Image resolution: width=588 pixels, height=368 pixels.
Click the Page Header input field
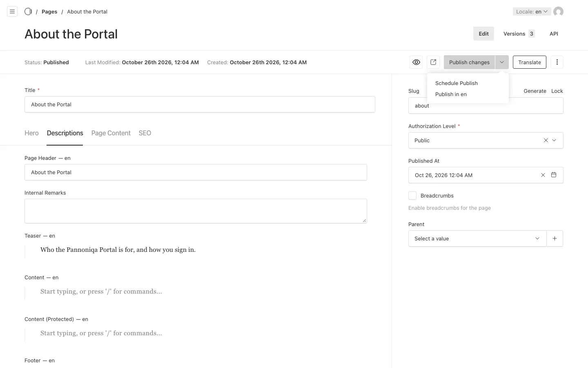coord(196,172)
